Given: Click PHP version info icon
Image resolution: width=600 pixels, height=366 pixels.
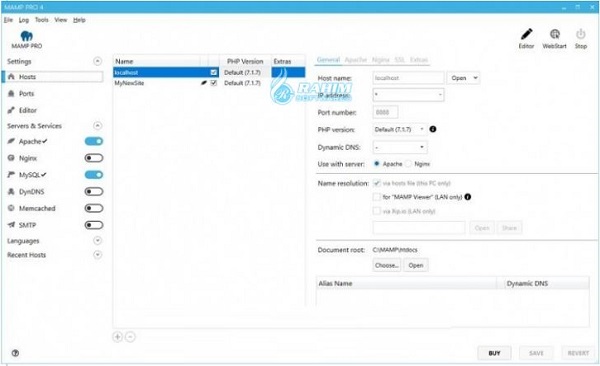Looking at the screenshot, I should [433, 129].
